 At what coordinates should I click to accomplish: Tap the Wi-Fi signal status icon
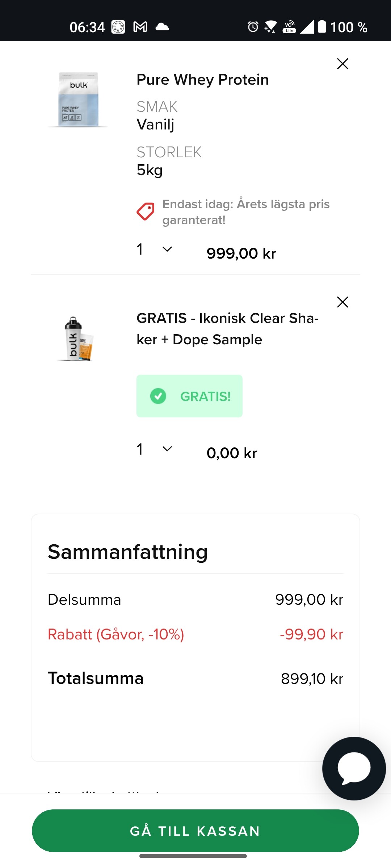click(x=270, y=27)
